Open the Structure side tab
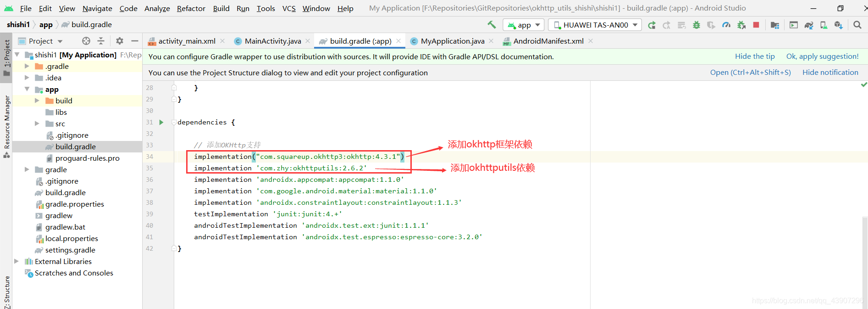The image size is (868, 309). pos(7,292)
